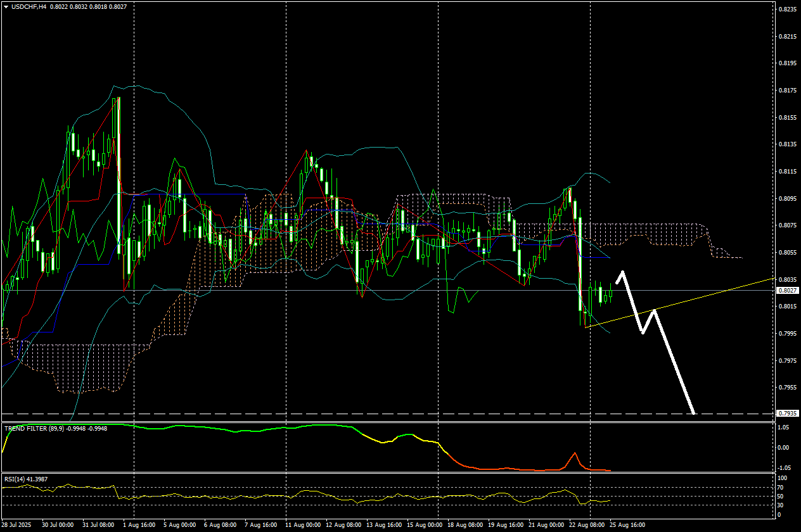Click the 15 Aug 00:00 time label

pos(423,525)
